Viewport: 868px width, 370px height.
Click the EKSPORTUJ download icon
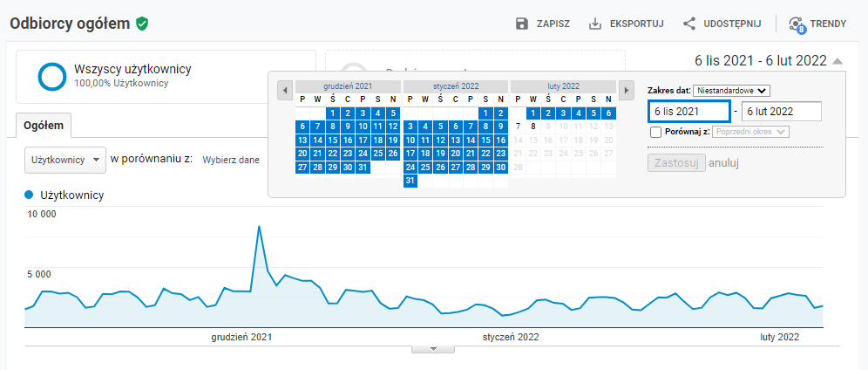point(595,24)
